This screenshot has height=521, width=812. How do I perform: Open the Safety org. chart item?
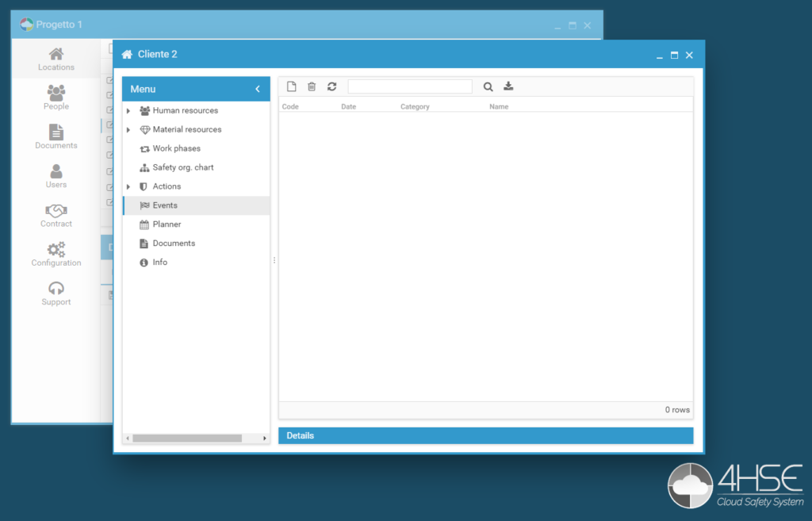tap(183, 167)
